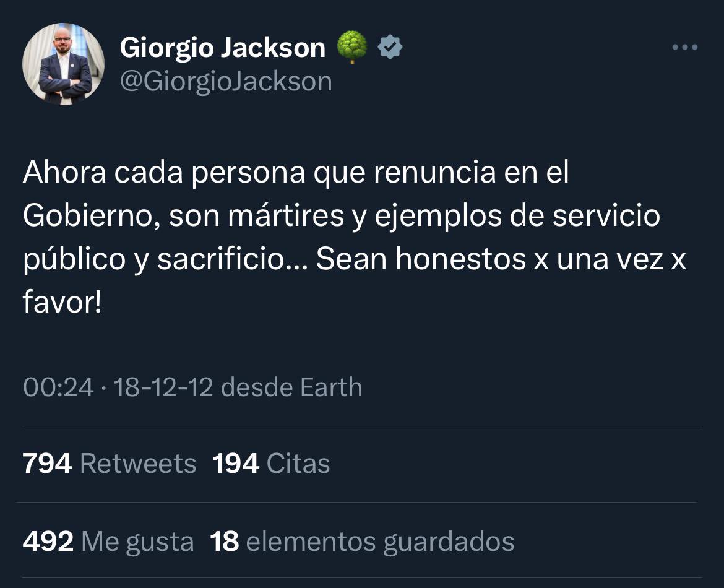Click the blue verified badge icon
This screenshot has width=724, height=588.
pyautogui.click(x=390, y=46)
